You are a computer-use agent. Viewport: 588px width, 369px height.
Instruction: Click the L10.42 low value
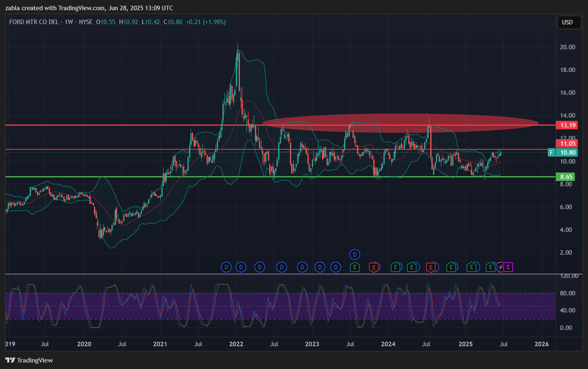pos(151,22)
